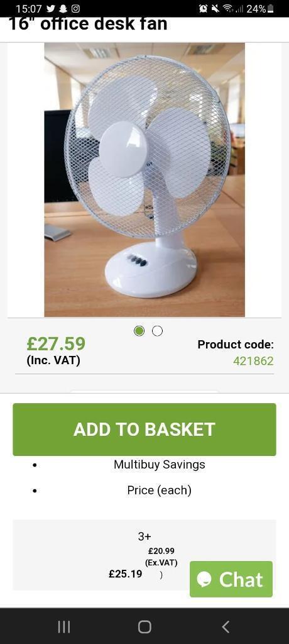Go back using the back arrow icon

point(225,627)
